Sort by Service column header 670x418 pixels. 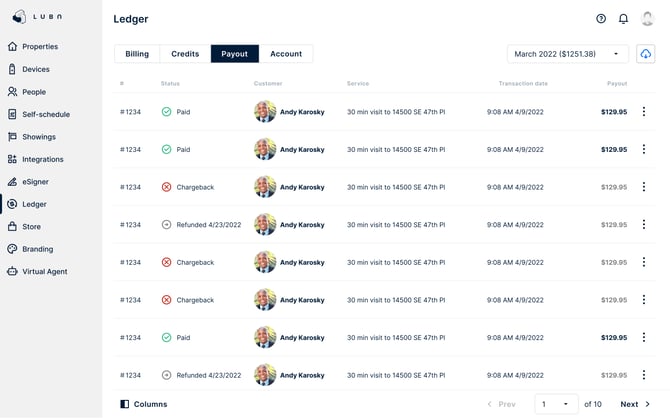[358, 83]
